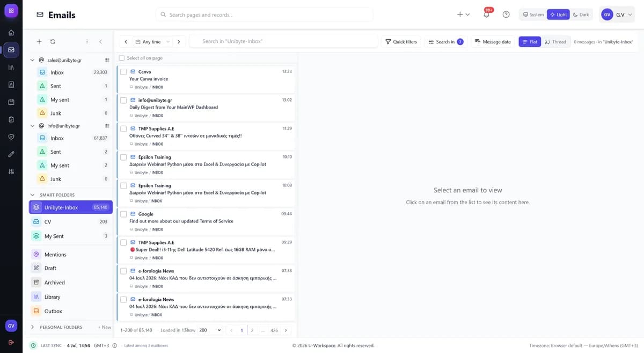Click the home icon in sidebar
The width and height of the screenshot is (644, 353).
pyautogui.click(x=11, y=32)
